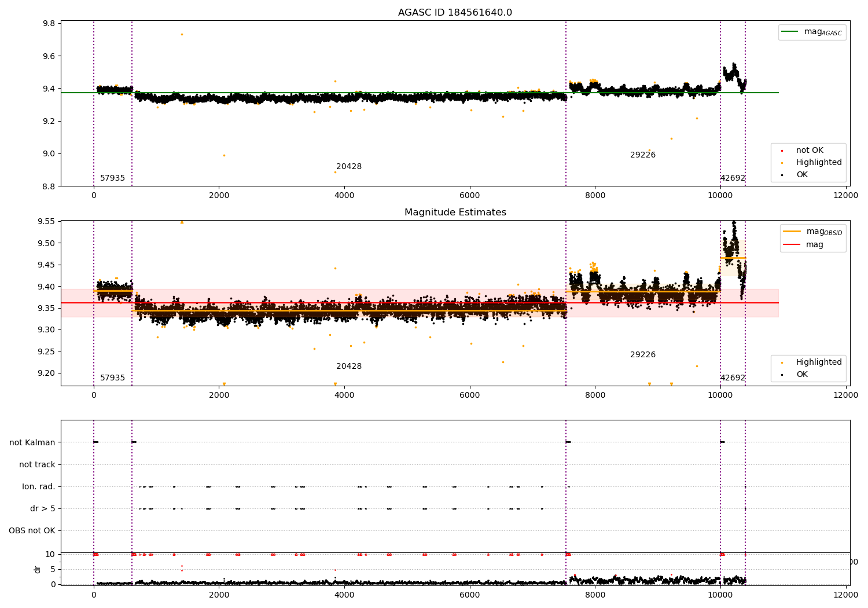Click the 9.8 tick on top plot
Screen dimensions: 868x608
[49, 24]
